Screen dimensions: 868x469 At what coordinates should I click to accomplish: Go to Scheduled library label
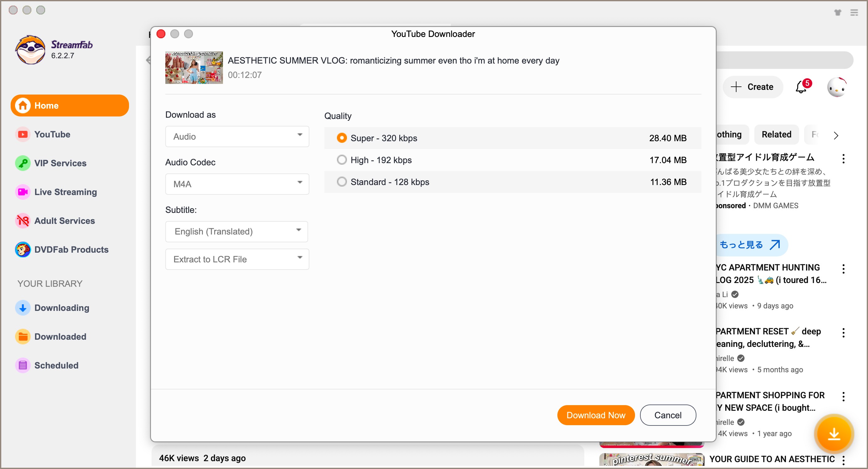click(56, 366)
